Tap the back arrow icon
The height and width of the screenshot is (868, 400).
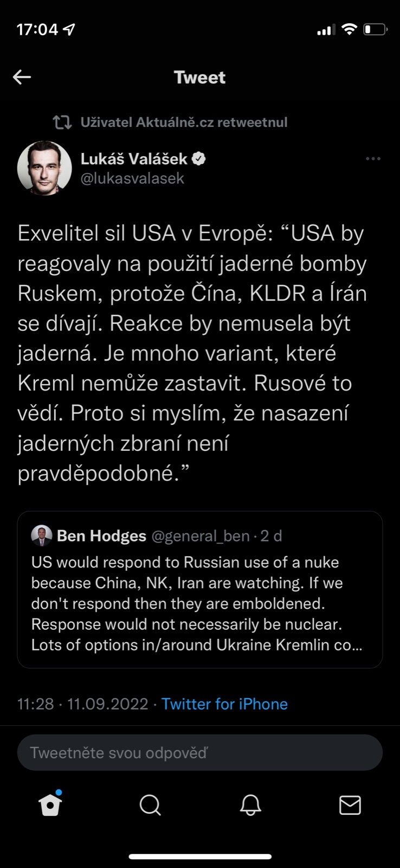click(22, 77)
